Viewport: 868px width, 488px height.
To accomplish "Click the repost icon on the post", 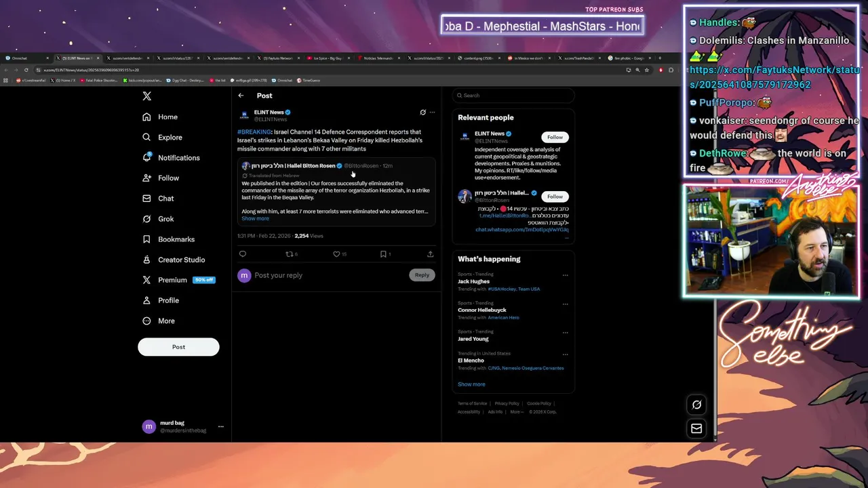I will pos(290,254).
